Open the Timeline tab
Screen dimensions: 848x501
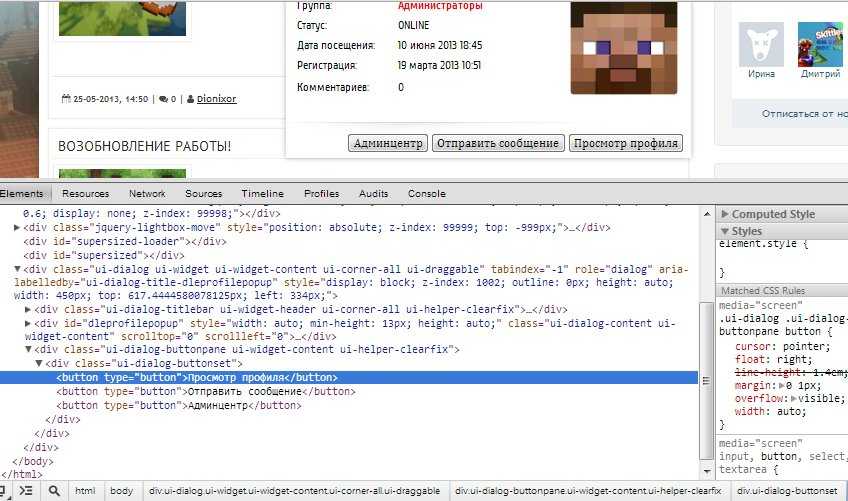coord(262,194)
